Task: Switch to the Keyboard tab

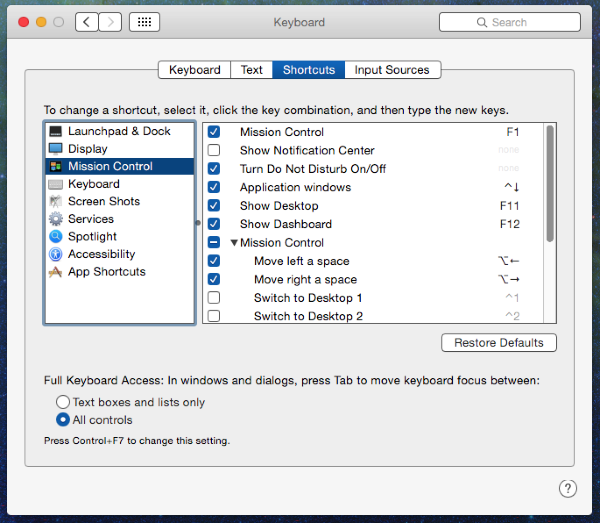Action: pyautogui.click(x=194, y=70)
